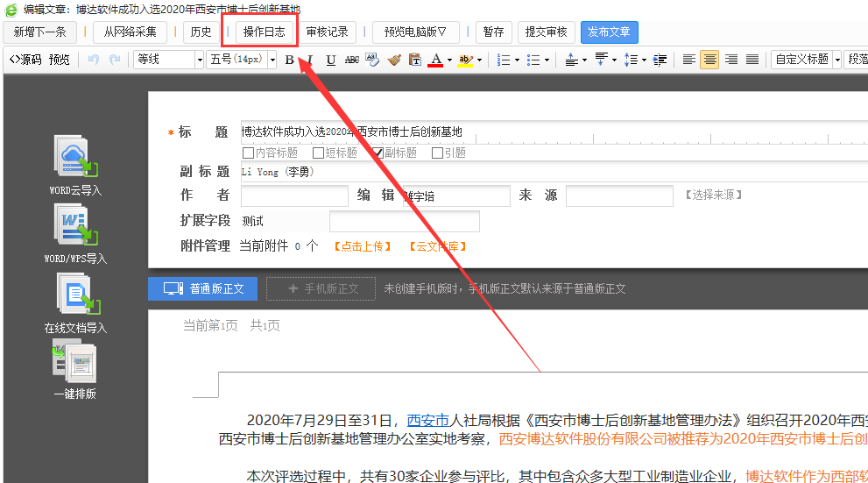This screenshot has height=483, width=868.
Task: Click paragraph spacing before icon
Action: (x=572, y=60)
